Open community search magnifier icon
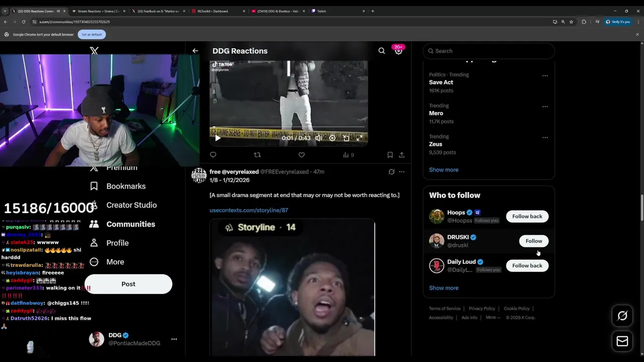This screenshot has width=644, height=362. point(381,51)
